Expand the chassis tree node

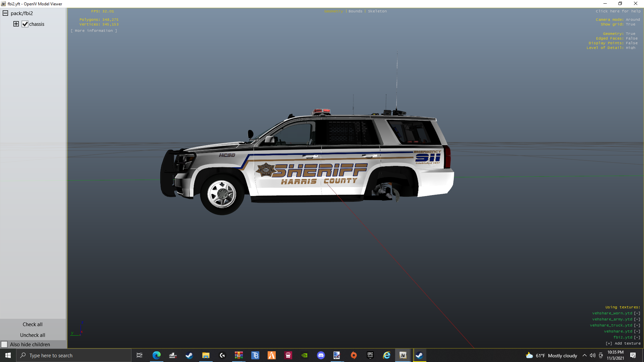(x=16, y=24)
